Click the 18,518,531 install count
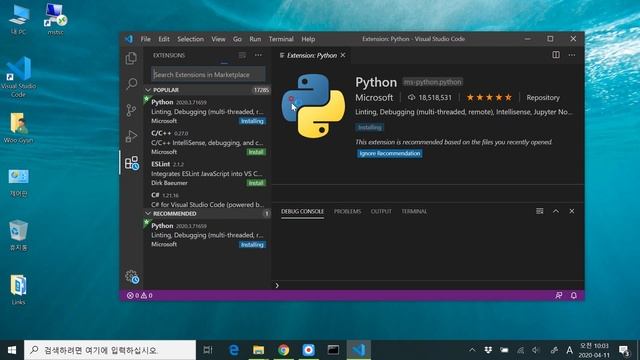 tap(430, 98)
